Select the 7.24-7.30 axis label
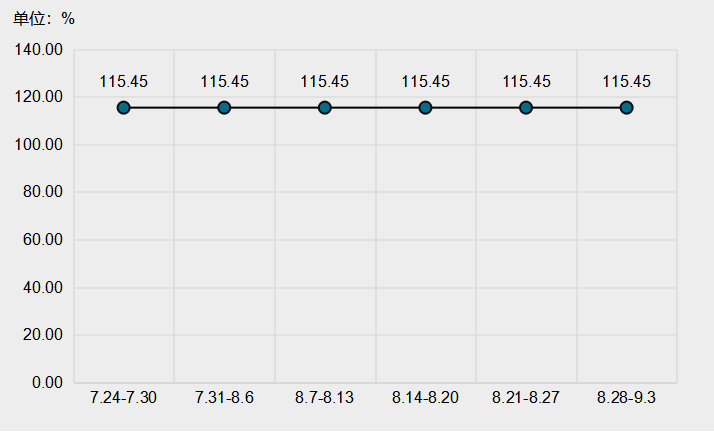The image size is (714, 444). tap(123, 398)
